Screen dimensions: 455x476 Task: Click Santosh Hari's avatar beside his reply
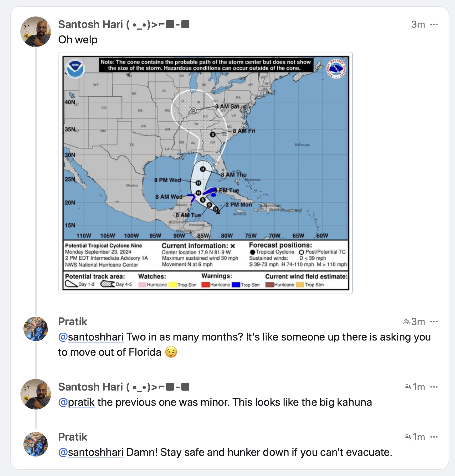coord(36,394)
